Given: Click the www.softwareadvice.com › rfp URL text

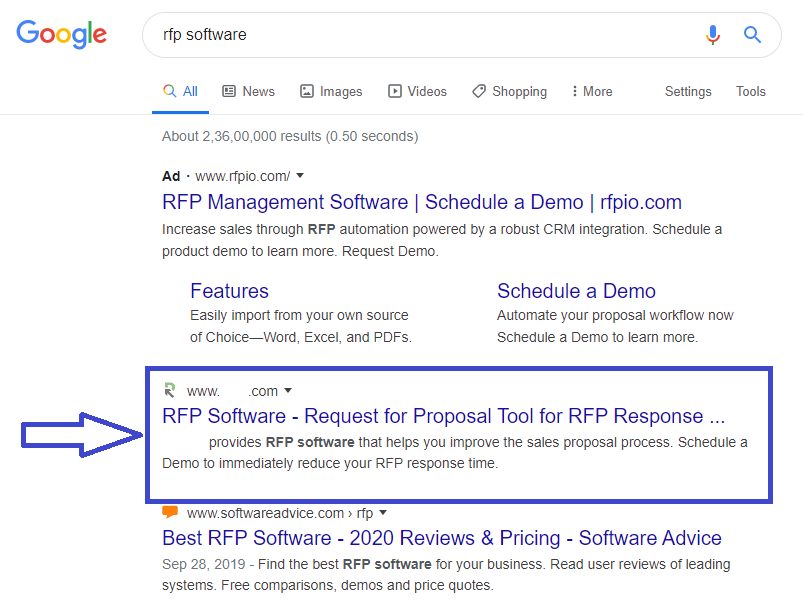Looking at the screenshot, I should 280,513.
